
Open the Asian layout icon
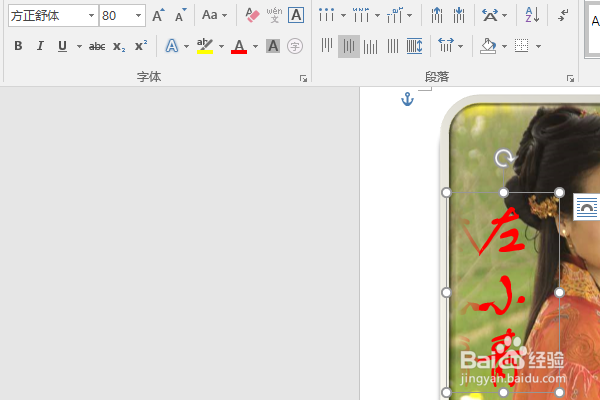pyautogui.click(x=490, y=15)
